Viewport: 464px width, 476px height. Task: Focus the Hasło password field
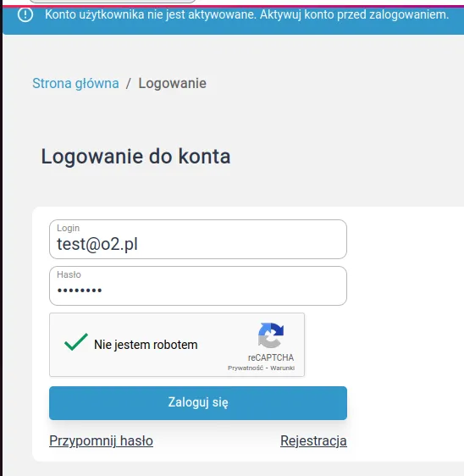point(198,285)
